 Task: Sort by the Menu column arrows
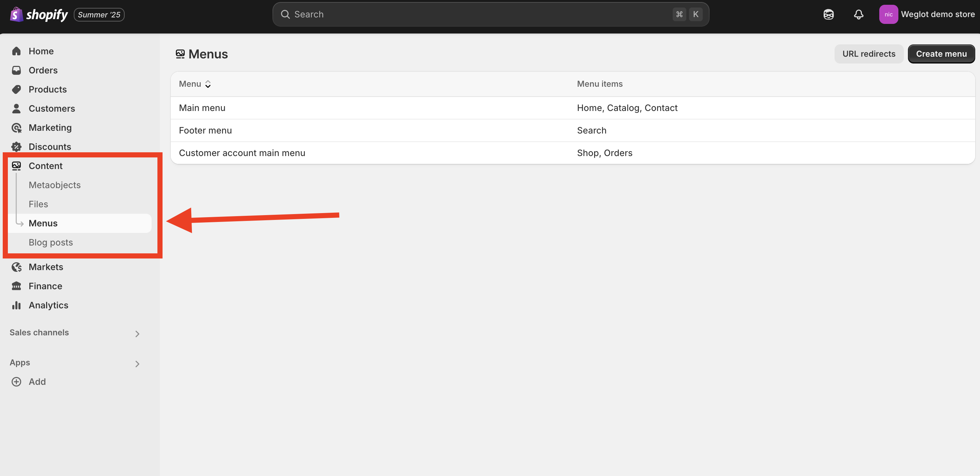coord(208,84)
